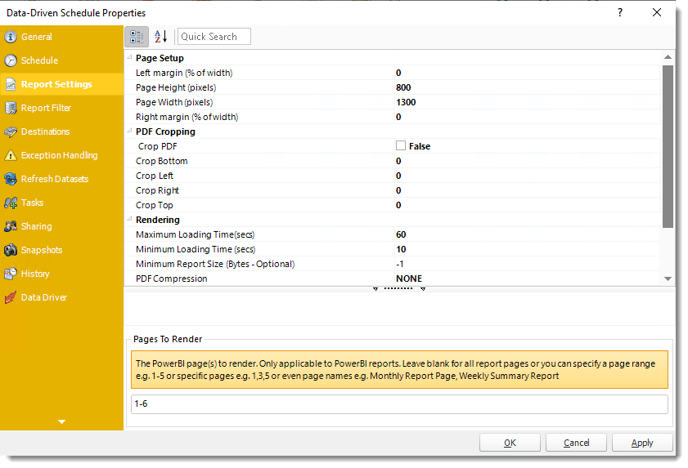Click the History icon
Image resolution: width=688 pixels, height=468 pixels.
tap(11, 274)
